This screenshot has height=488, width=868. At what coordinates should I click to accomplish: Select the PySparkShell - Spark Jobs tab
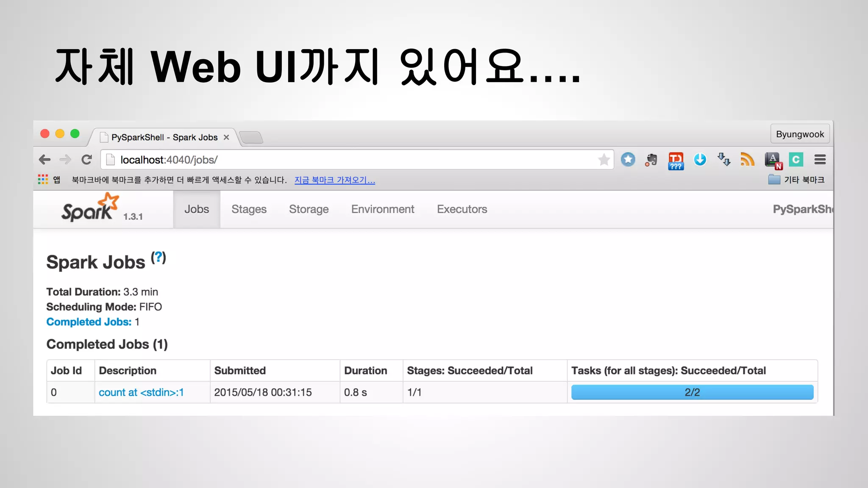pos(164,137)
